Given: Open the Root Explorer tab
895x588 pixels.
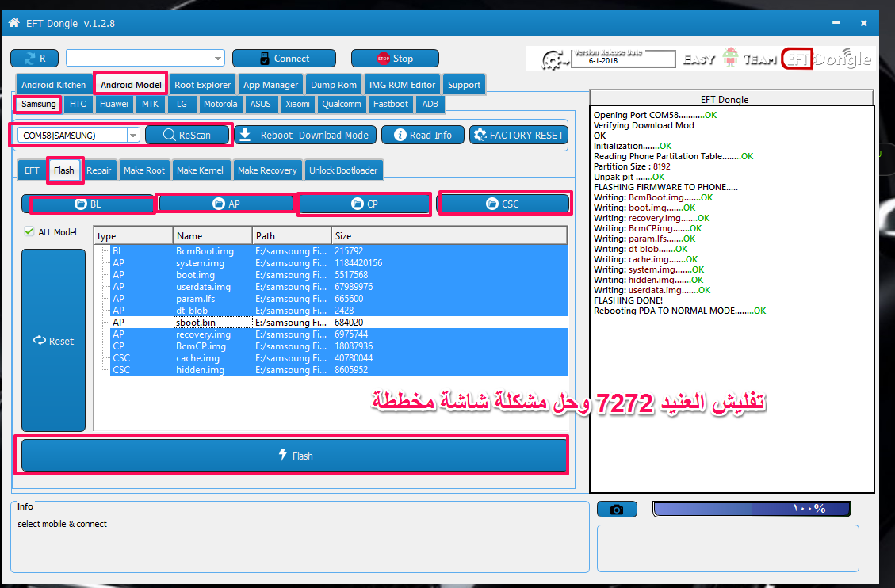Looking at the screenshot, I should 203,85.
